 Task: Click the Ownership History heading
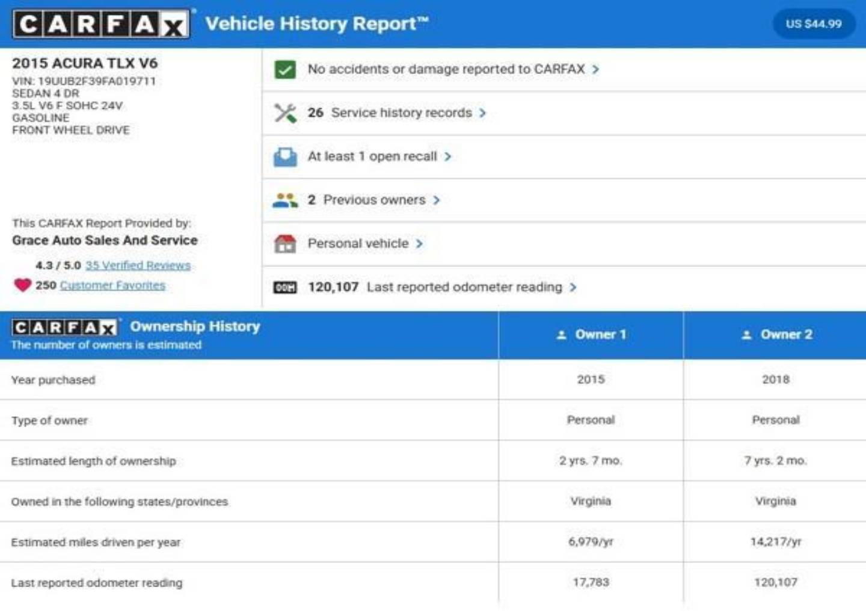pos(195,327)
